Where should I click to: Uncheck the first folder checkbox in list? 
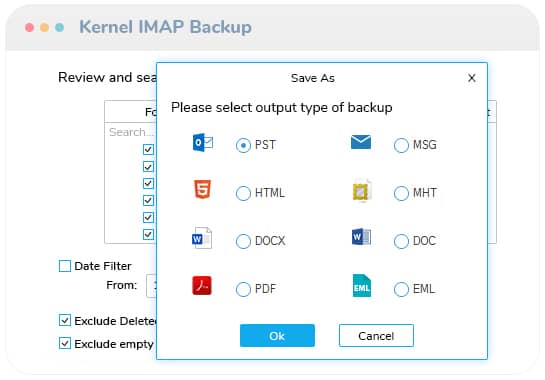pos(148,149)
